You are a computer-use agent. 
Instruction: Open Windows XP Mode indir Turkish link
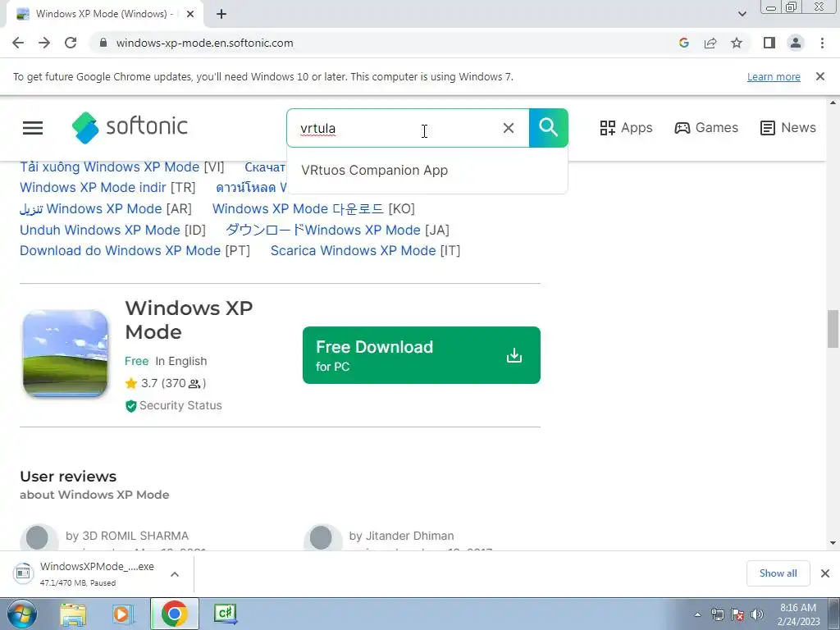coord(93,188)
